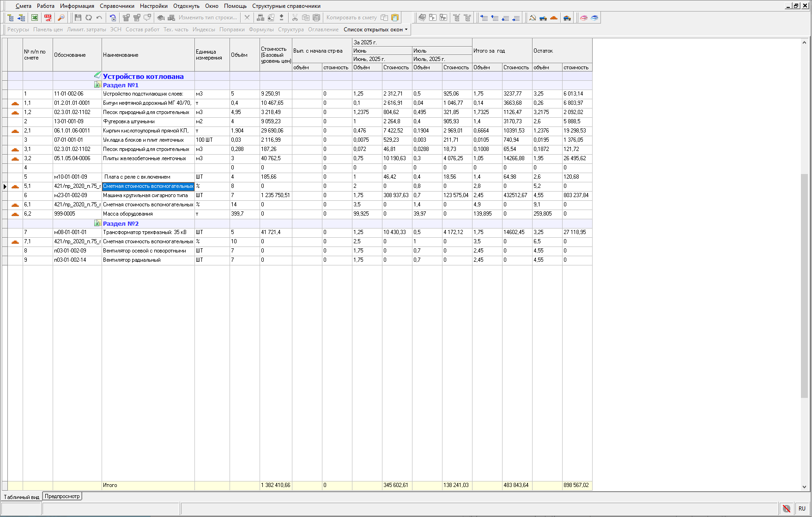Click the first blue truck icon

[x=543, y=18]
